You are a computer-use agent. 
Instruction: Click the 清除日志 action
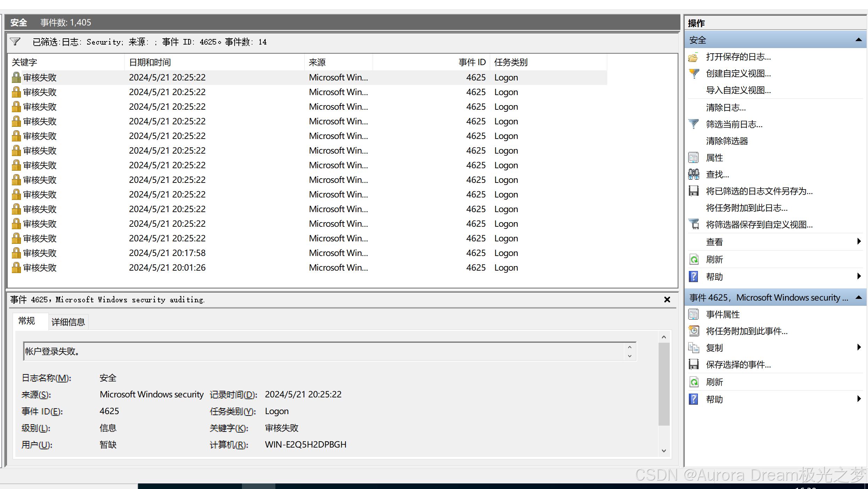725,108
